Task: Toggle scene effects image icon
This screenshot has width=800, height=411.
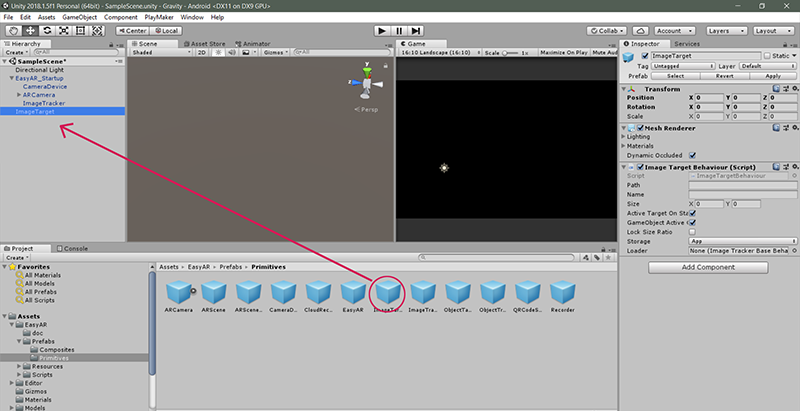Action: tap(247, 53)
